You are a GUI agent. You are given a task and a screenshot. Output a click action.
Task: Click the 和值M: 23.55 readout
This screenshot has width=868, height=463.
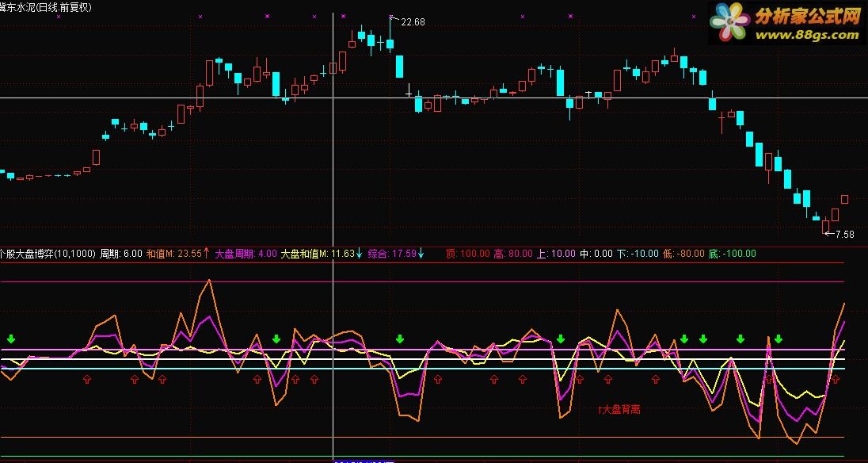[177, 254]
